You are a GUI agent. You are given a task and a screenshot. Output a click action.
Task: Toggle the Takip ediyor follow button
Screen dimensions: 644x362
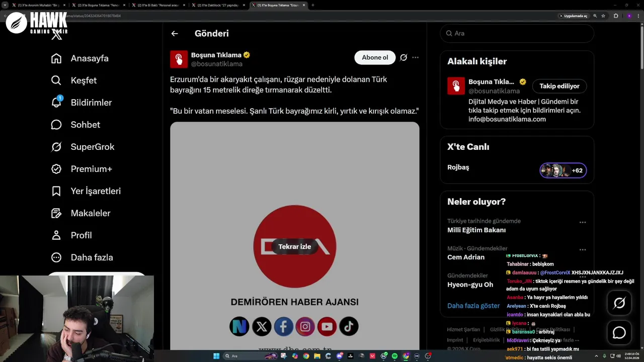pos(559,86)
